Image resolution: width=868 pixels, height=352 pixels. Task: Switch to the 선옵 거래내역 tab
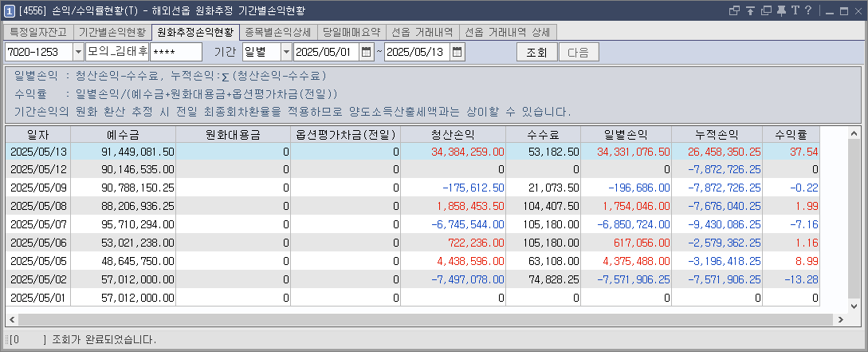(422, 32)
